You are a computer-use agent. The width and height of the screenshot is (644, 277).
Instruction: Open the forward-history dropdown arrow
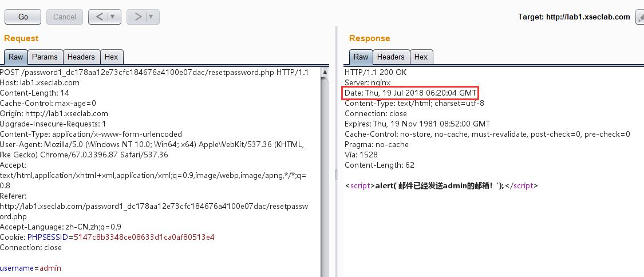[x=152, y=17]
